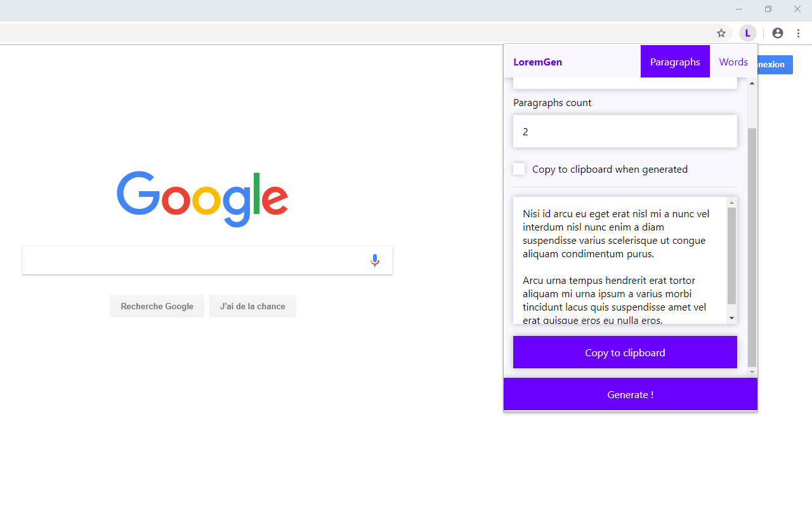The height and width of the screenshot is (508, 812).
Task: Click the popup's vertical scrollbar thumb
Action: pyautogui.click(x=752, y=248)
